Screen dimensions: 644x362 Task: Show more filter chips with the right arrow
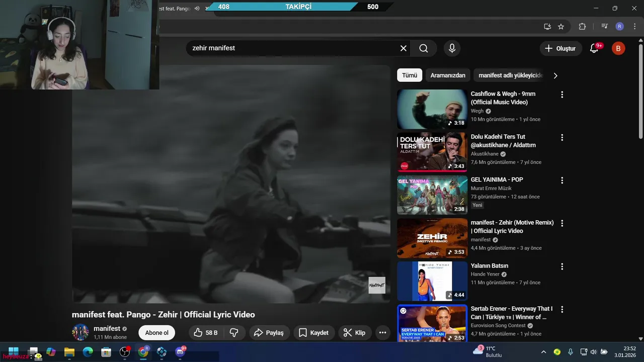(x=555, y=75)
